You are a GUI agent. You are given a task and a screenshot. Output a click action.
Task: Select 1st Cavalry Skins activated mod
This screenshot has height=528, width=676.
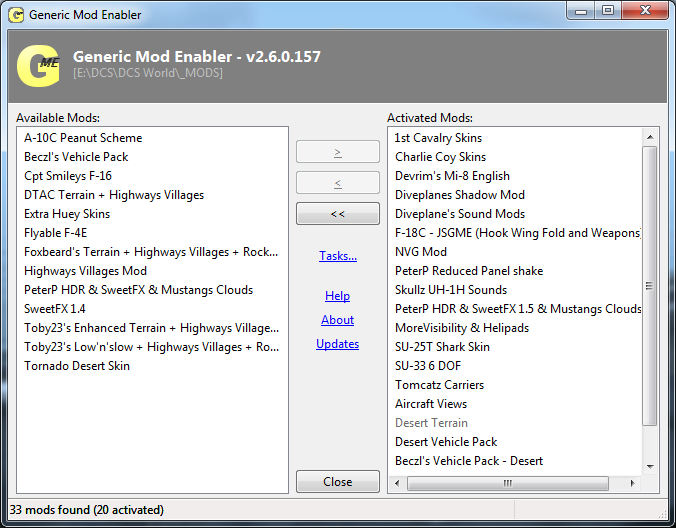coord(438,138)
